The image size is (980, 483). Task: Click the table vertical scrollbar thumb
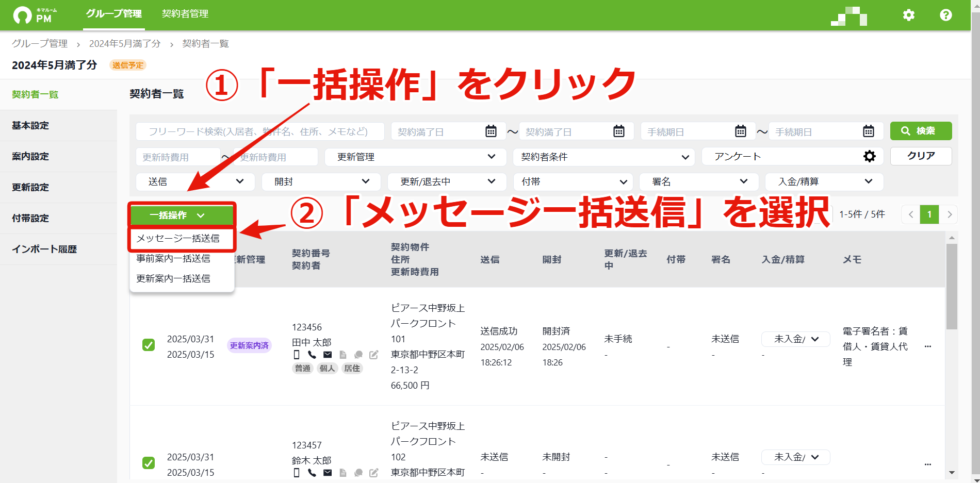(952, 287)
